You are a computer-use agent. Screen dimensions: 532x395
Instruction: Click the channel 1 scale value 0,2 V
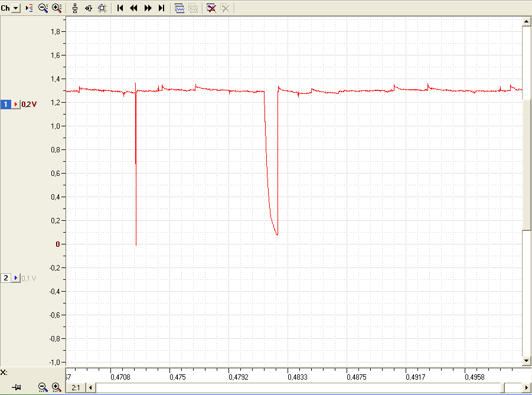coord(29,105)
